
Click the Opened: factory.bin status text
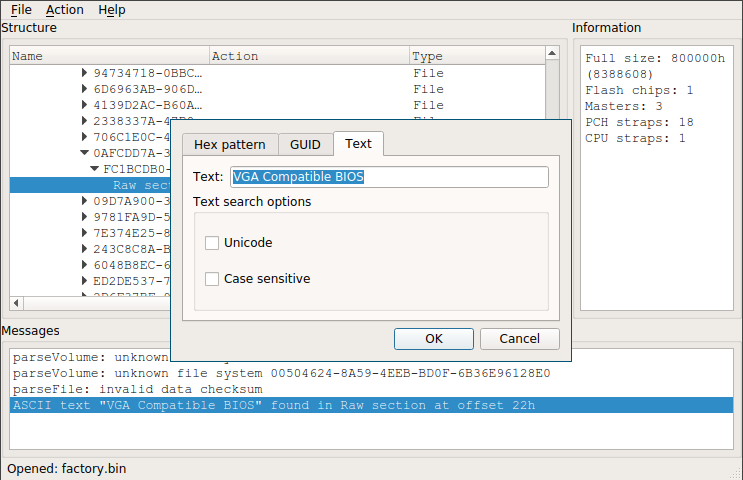pyautogui.click(x=67, y=469)
